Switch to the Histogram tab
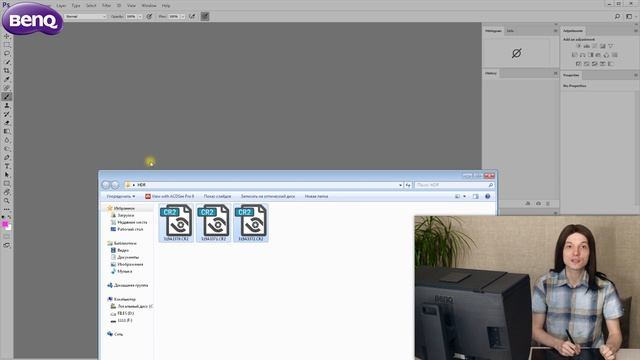640x360 pixels. click(x=493, y=31)
